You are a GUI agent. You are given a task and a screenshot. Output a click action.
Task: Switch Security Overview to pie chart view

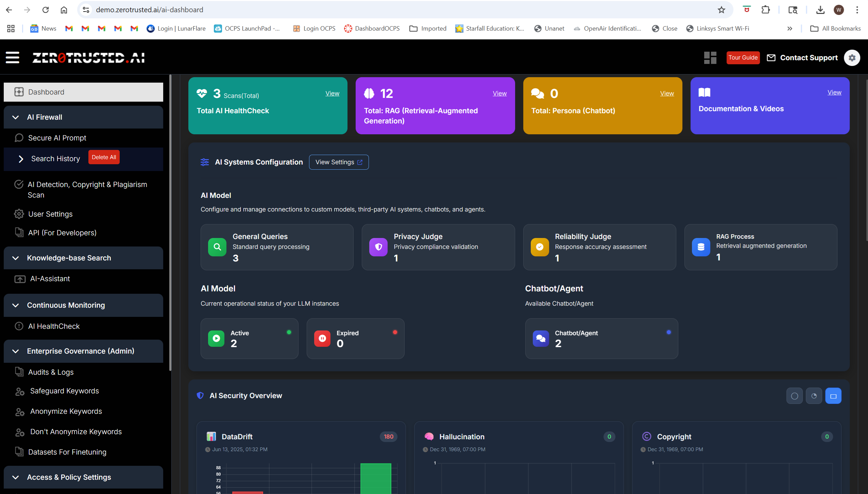point(814,396)
